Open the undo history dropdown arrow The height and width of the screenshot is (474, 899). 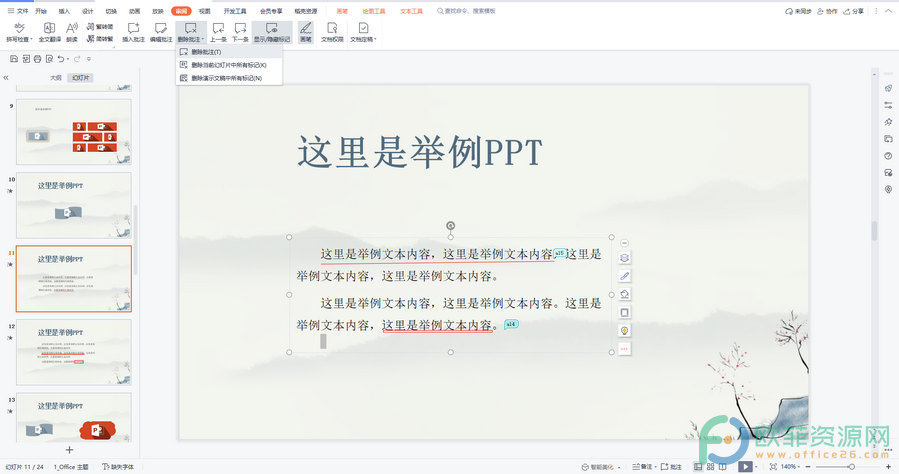(x=68, y=58)
